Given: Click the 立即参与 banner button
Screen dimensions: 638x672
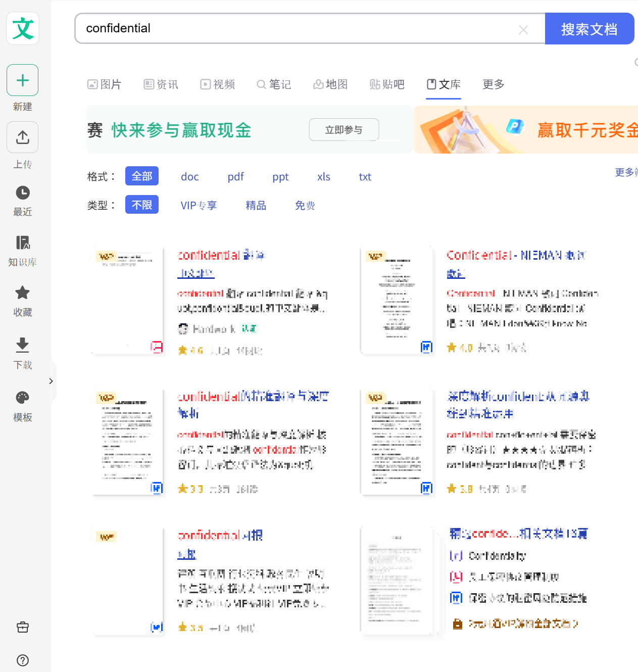Looking at the screenshot, I should pos(343,130).
